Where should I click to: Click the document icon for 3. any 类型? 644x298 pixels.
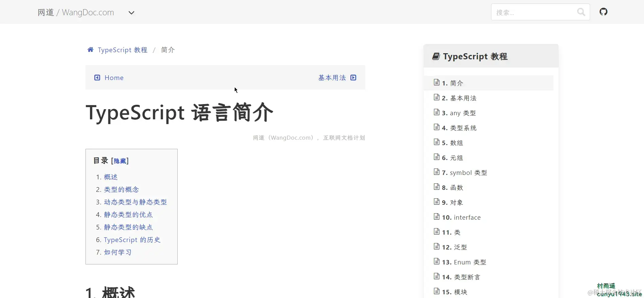tap(437, 112)
